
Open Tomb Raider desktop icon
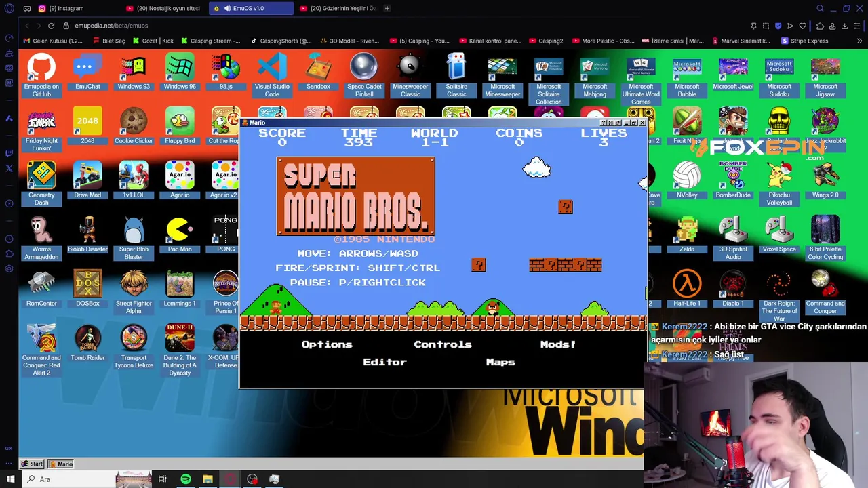point(87,343)
